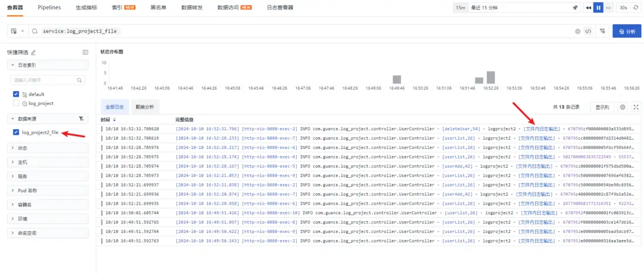Expand the log list to fullscreen
This screenshot has height=274, width=644.
[636, 107]
